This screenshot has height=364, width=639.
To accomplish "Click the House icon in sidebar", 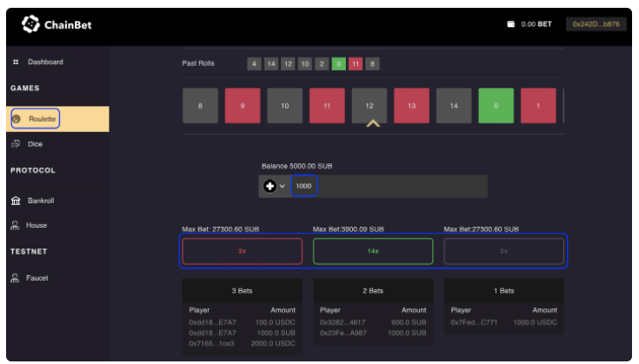I will 16,225.
